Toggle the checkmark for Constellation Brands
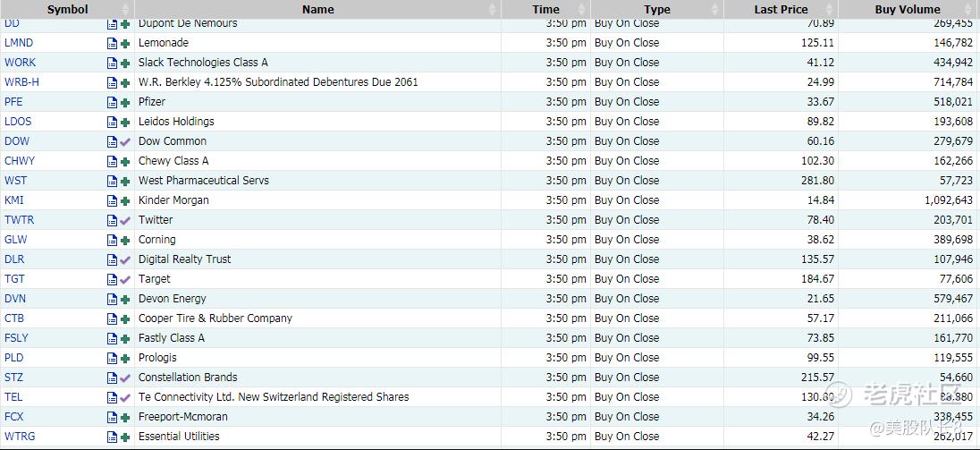Image resolution: width=980 pixels, height=450 pixels. tap(125, 378)
